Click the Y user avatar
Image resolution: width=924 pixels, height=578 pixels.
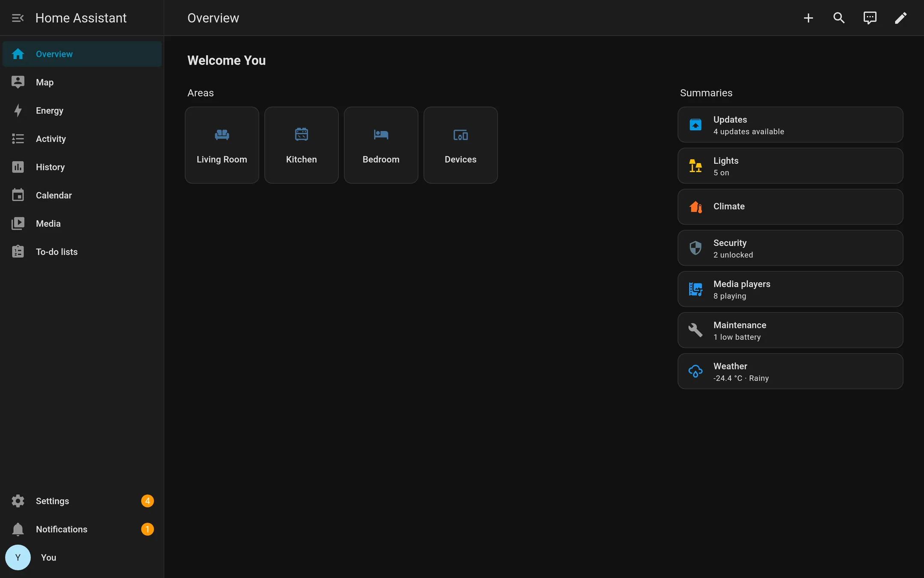click(x=18, y=557)
